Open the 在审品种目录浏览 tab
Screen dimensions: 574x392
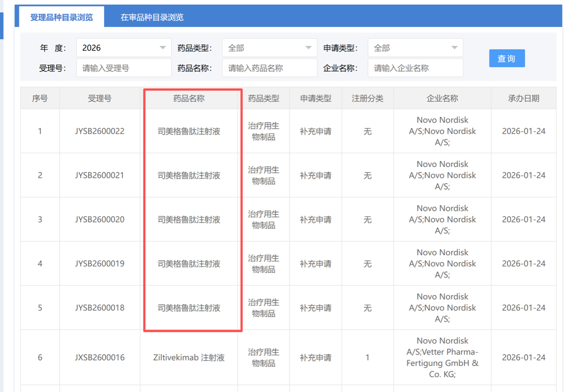(x=152, y=17)
